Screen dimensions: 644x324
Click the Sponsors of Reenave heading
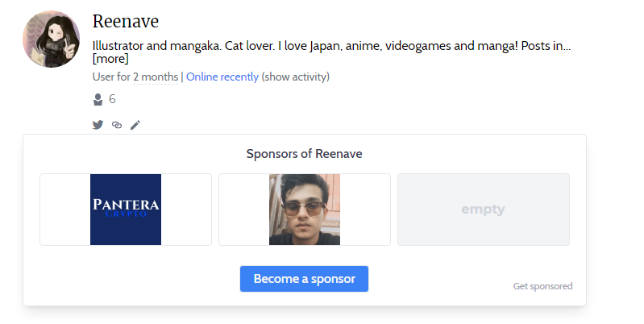pos(305,154)
